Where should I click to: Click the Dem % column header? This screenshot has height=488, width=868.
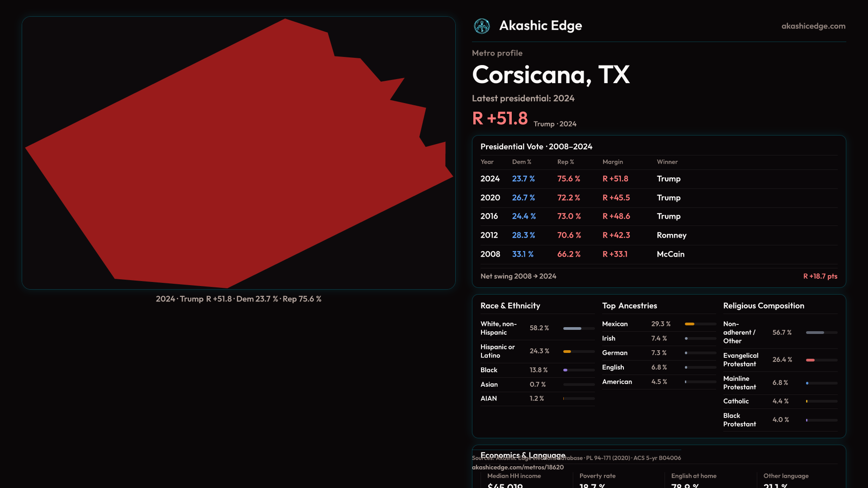(x=521, y=162)
